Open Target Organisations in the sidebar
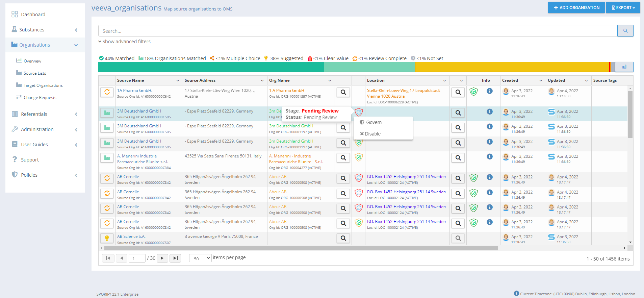The image size is (644, 298). coord(43,85)
